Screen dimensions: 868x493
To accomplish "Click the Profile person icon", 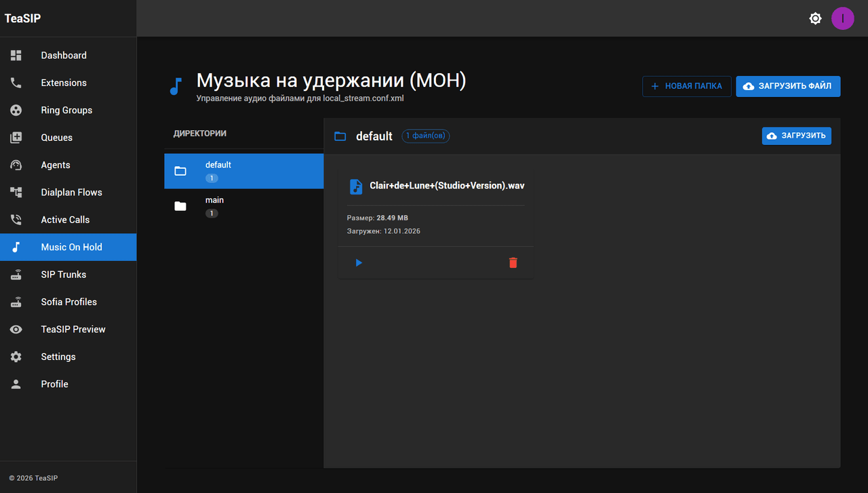I will 16,384.
